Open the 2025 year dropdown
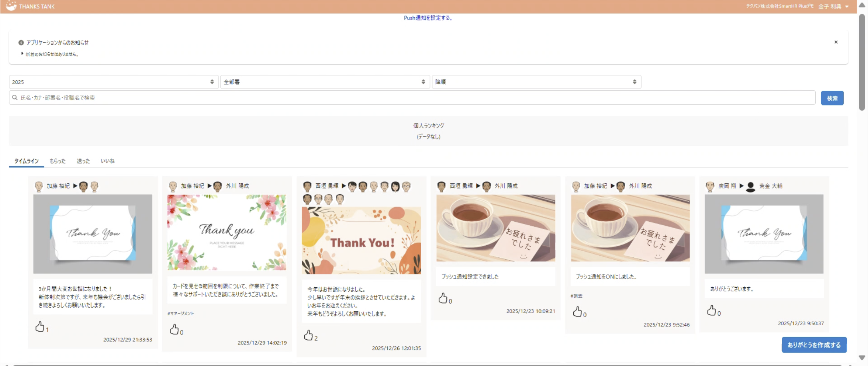 114,82
